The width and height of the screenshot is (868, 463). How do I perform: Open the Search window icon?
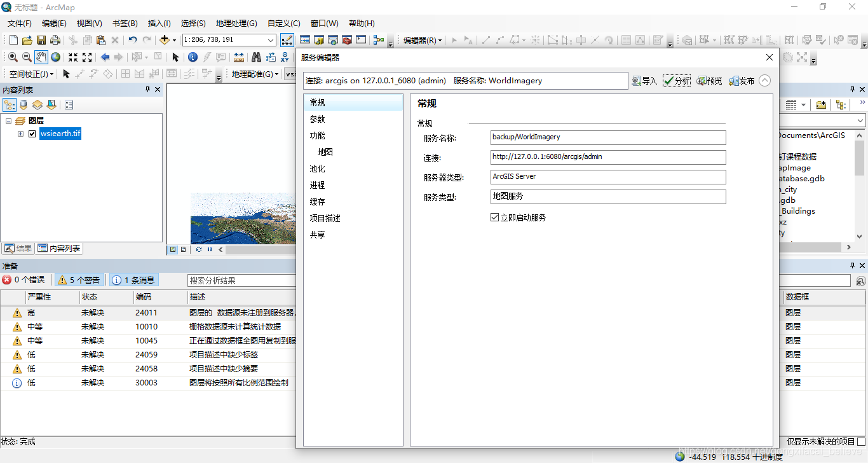coord(332,40)
